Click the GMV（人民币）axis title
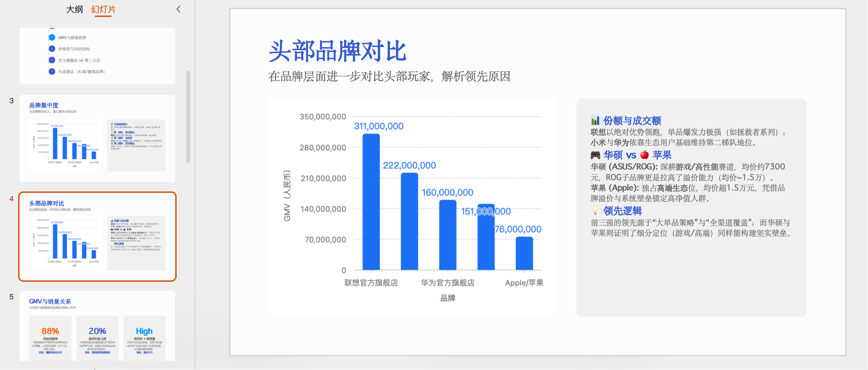This screenshot has width=868, height=370. pyautogui.click(x=287, y=195)
